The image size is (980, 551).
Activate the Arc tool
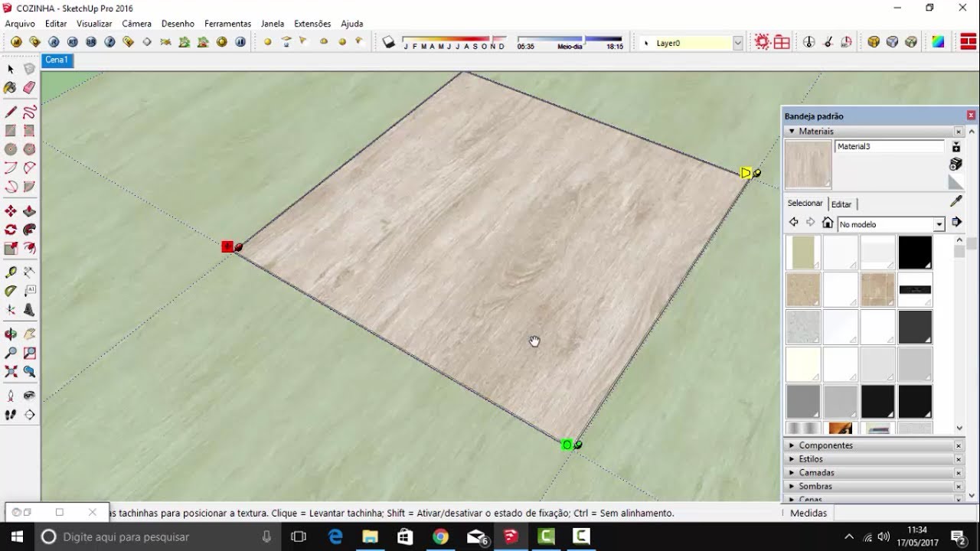pos(11,168)
